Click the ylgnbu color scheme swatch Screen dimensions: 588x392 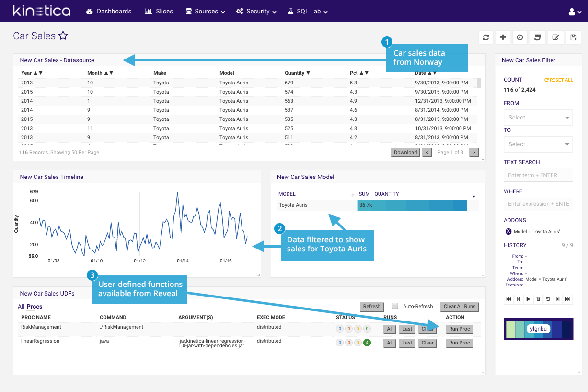point(538,329)
